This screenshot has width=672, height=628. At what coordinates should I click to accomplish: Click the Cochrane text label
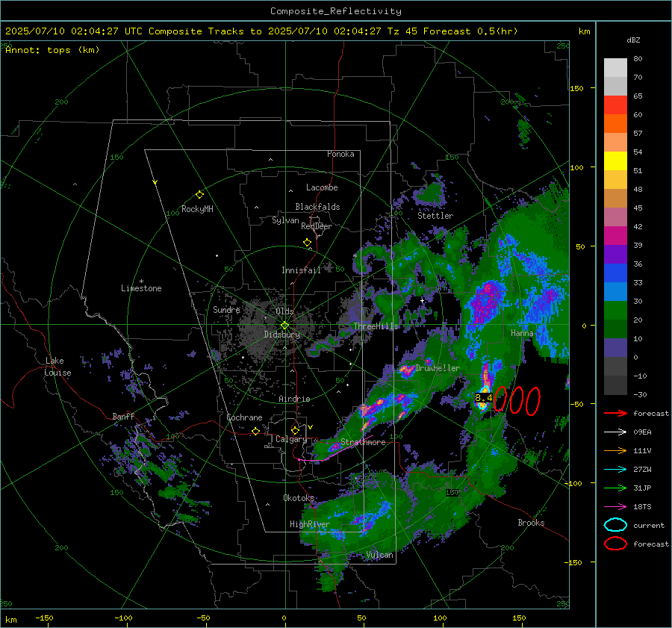click(x=244, y=417)
